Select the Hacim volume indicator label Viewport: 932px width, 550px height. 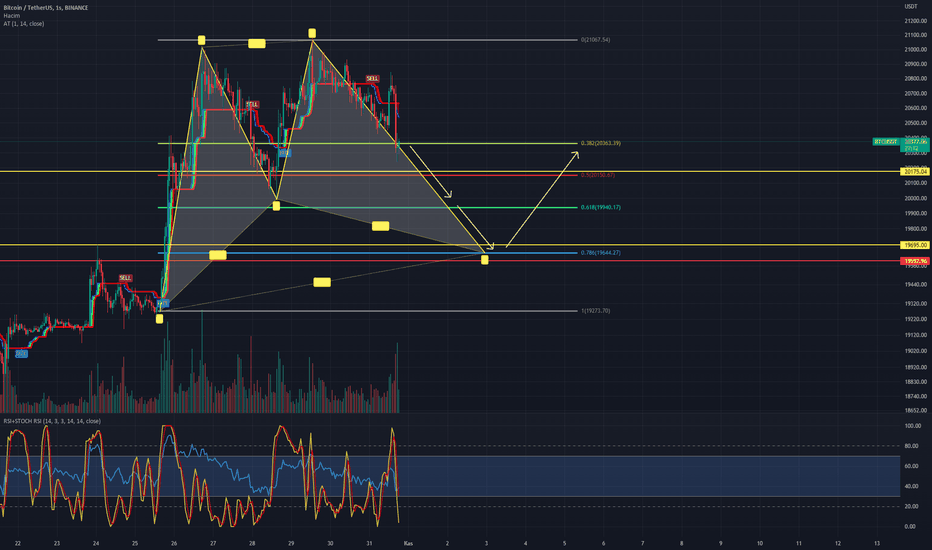click(12, 15)
